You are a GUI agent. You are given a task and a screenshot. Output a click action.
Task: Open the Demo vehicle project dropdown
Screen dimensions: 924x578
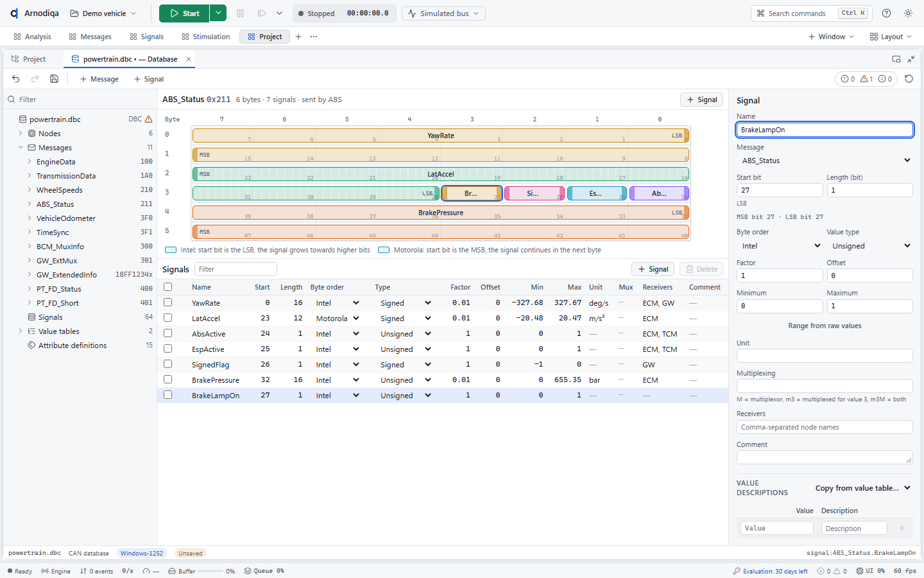pyautogui.click(x=103, y=13)
